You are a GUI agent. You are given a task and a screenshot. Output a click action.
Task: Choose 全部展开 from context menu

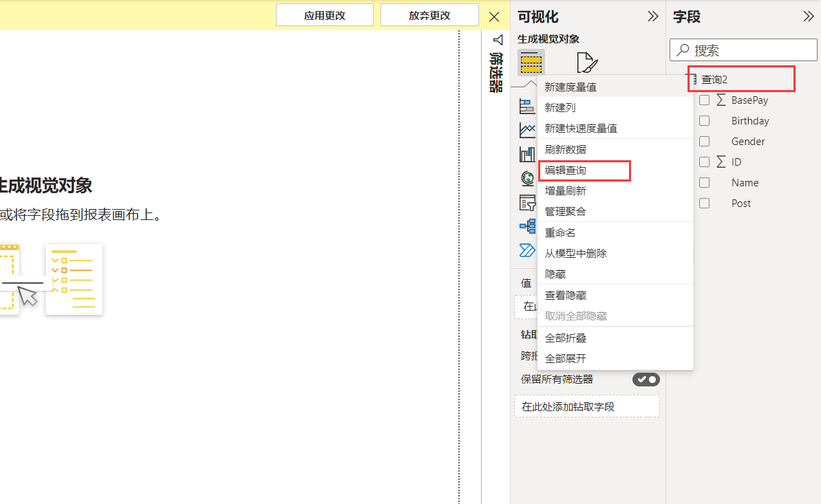point(615,358)
